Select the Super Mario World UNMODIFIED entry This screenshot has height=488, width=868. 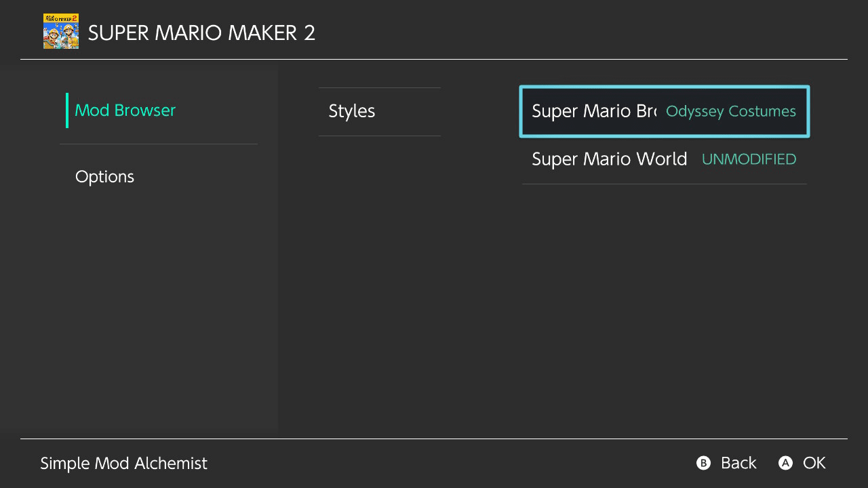pos(665,159)
